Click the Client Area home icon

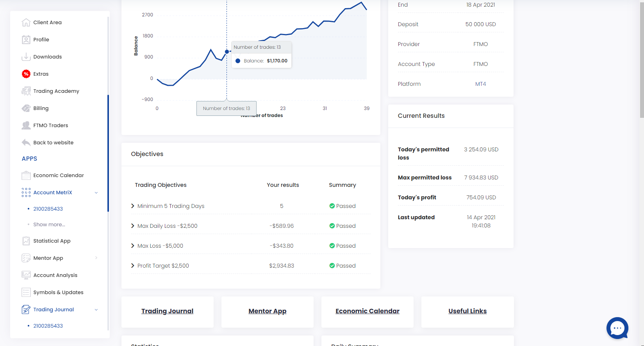26,23
